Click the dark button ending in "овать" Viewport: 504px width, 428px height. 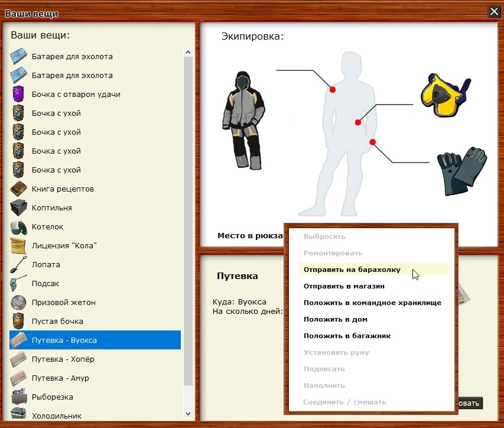(470, 403)
